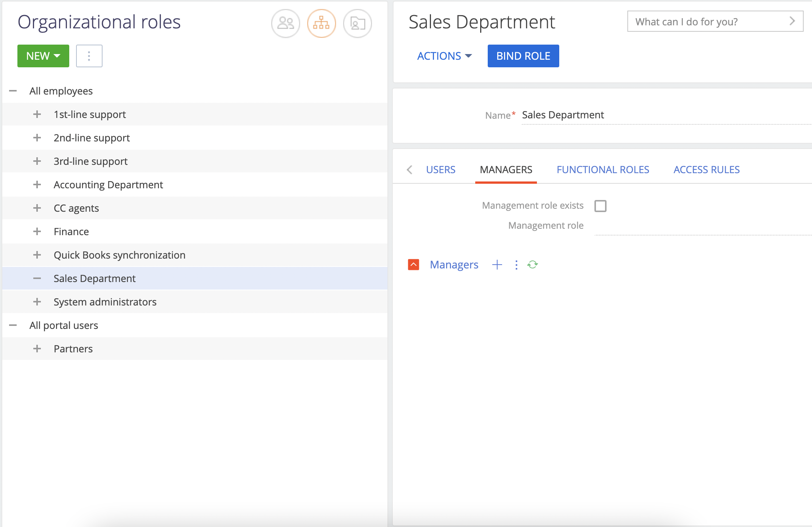Select All employees in the tree
Viewport: 812px width, 527px height.
[x=61, y=91]
